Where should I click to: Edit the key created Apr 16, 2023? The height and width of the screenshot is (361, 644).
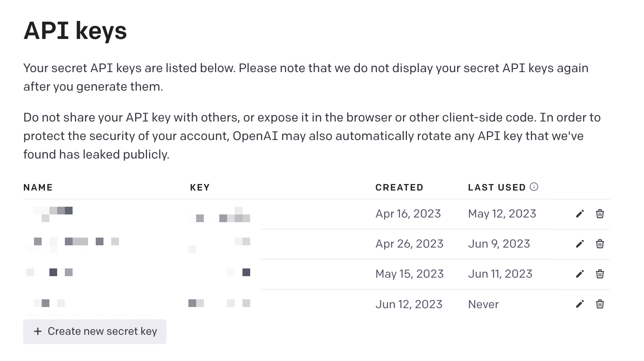[580, 214]
